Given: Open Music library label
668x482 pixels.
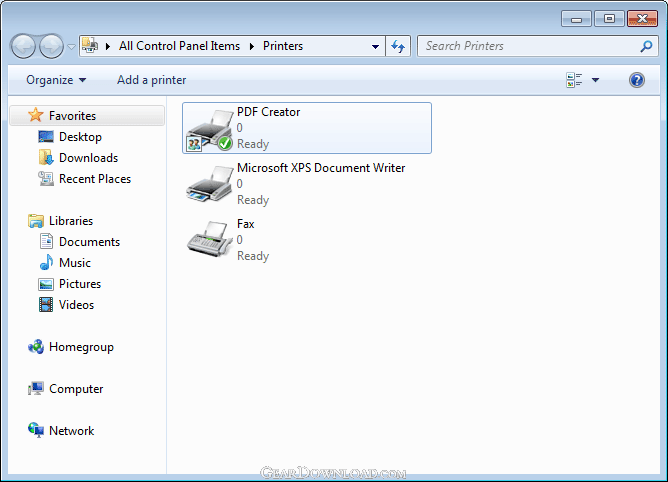Looking at the screenshot, I should (75, 263).
